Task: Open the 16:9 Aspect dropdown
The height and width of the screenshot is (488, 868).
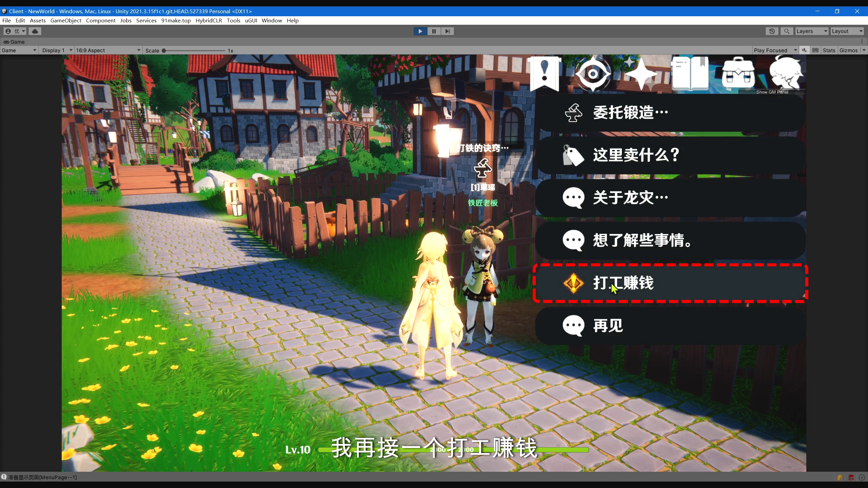Action: (108, 50)
